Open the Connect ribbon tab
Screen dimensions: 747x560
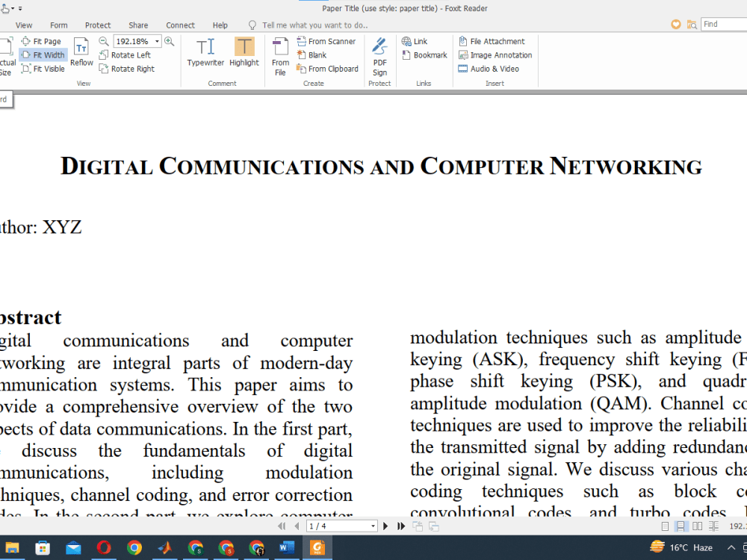click(180, 25)
